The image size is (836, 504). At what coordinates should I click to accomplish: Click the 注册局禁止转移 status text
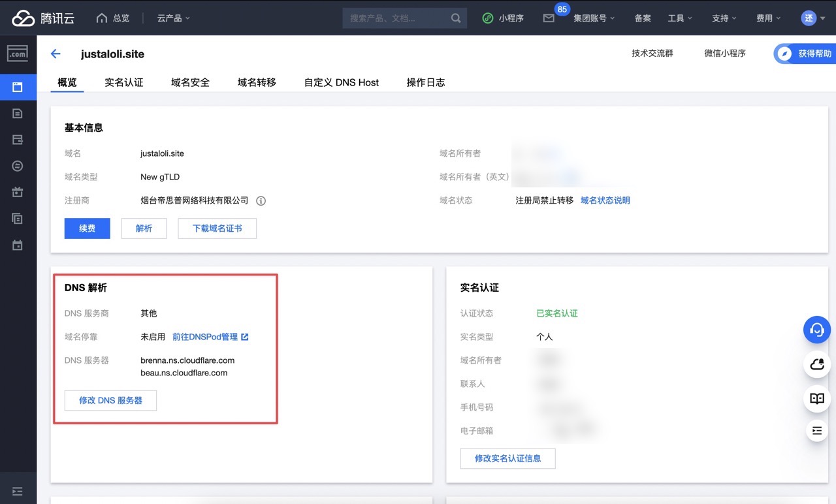[545, 200]
